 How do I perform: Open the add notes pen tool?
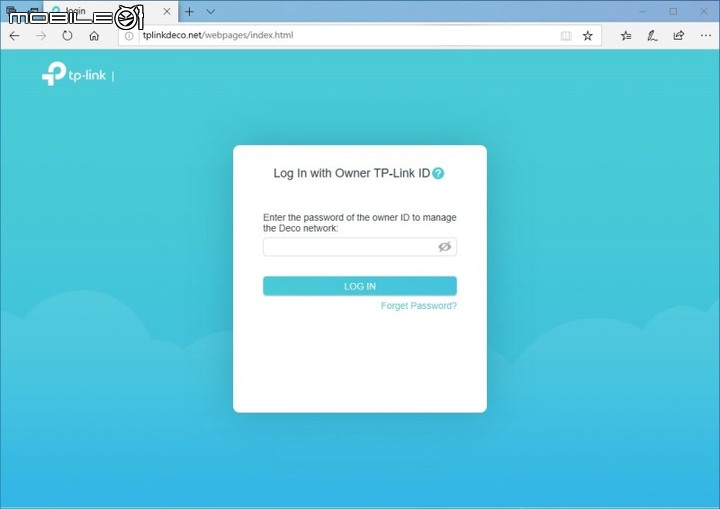[652, 35]
